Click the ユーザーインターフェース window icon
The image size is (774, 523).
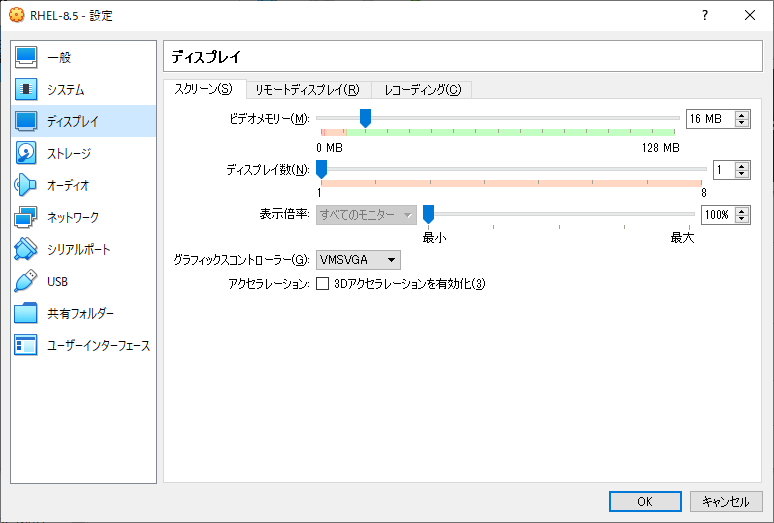click(26, 345)
